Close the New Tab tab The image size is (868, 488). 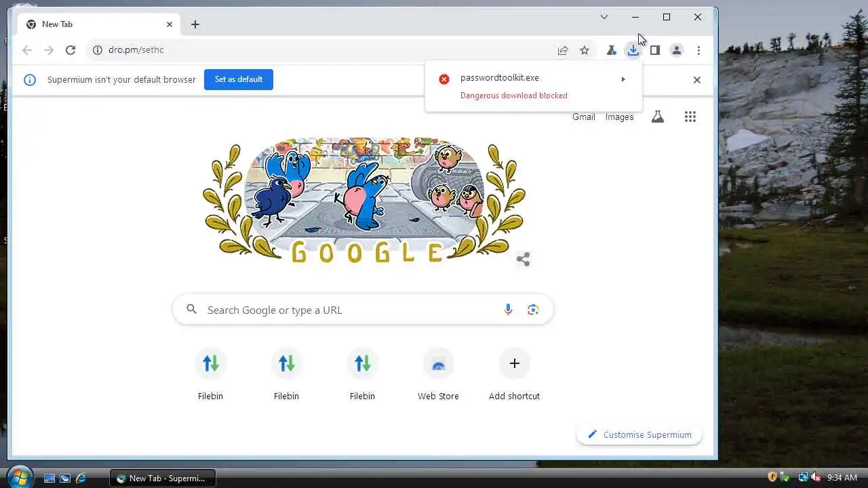[x=170, y=24]
